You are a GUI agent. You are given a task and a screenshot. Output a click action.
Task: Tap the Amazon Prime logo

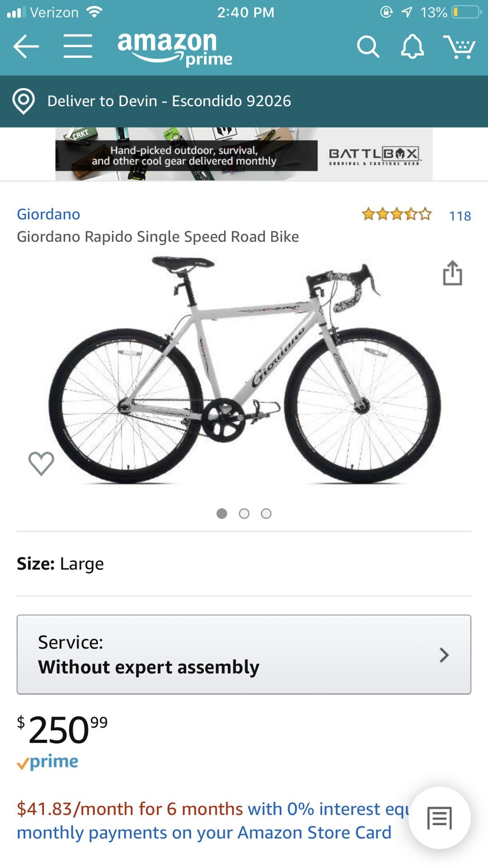(x=174, y=48)
